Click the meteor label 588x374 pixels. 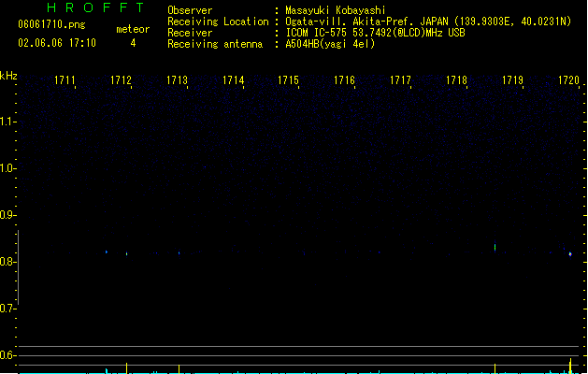click(133, 29)
